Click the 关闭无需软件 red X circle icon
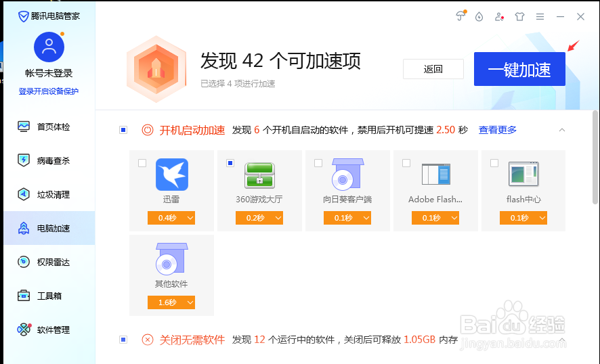 [148, 340]
